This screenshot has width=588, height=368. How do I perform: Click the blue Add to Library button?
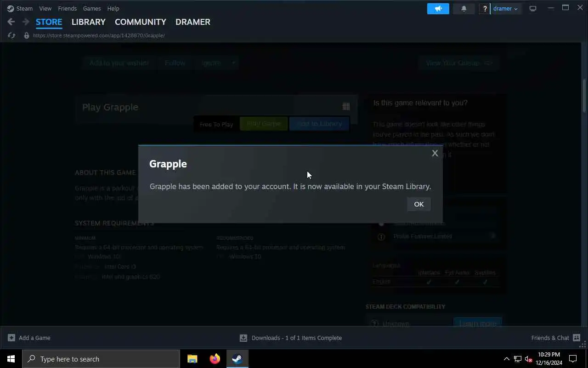coord(319,124)
